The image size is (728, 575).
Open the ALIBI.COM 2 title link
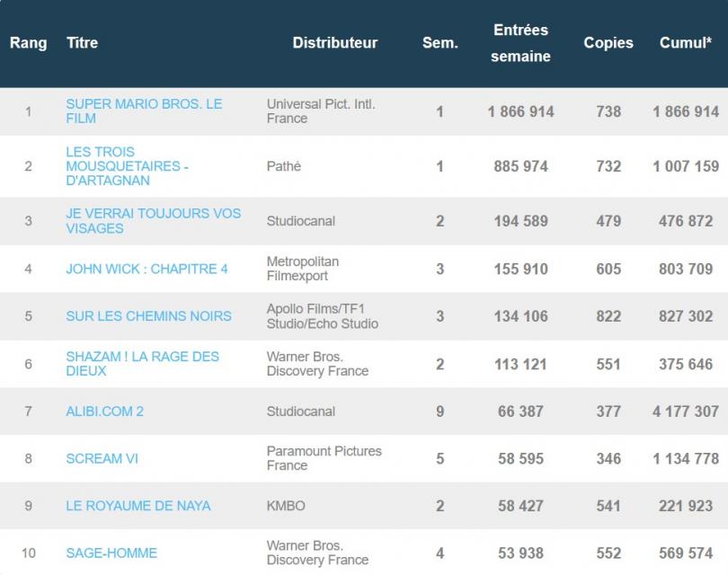(x=104, y=411)
